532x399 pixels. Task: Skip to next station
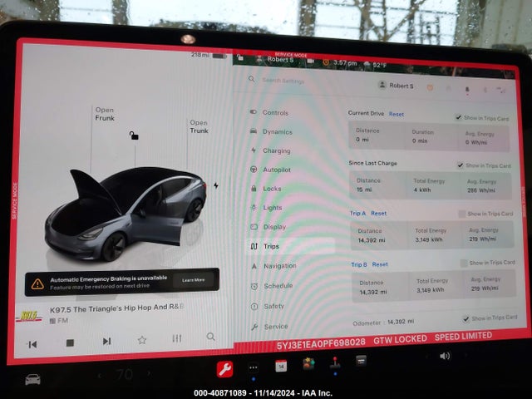[x=106, y=341]
